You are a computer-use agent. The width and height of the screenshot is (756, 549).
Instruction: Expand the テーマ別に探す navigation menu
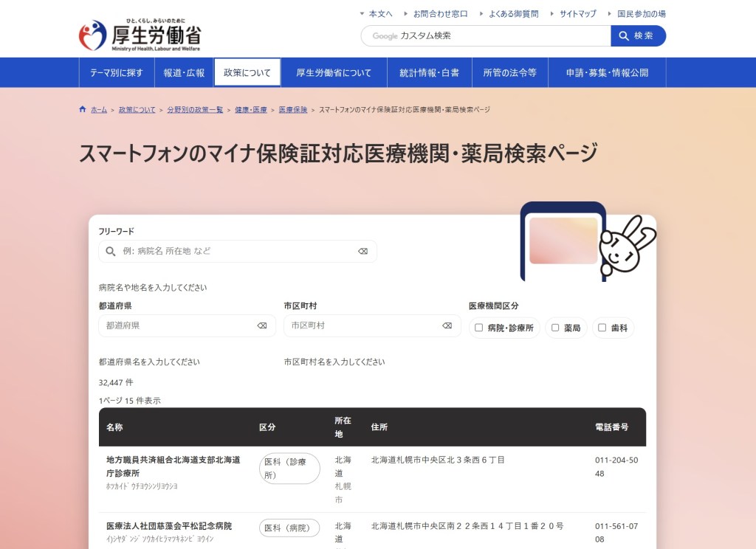click(117, 73)
